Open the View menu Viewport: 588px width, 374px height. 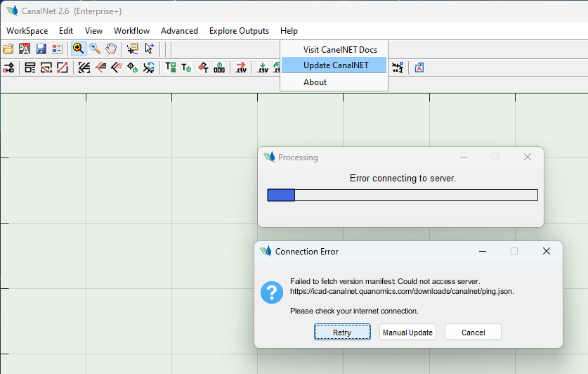(x=93, y=31)
